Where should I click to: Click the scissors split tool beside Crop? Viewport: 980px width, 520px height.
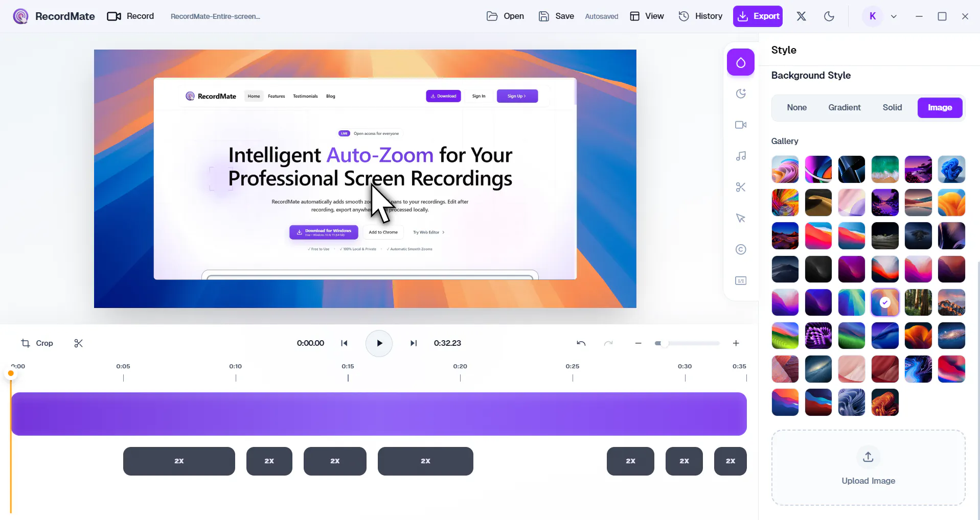coord(78,343)
